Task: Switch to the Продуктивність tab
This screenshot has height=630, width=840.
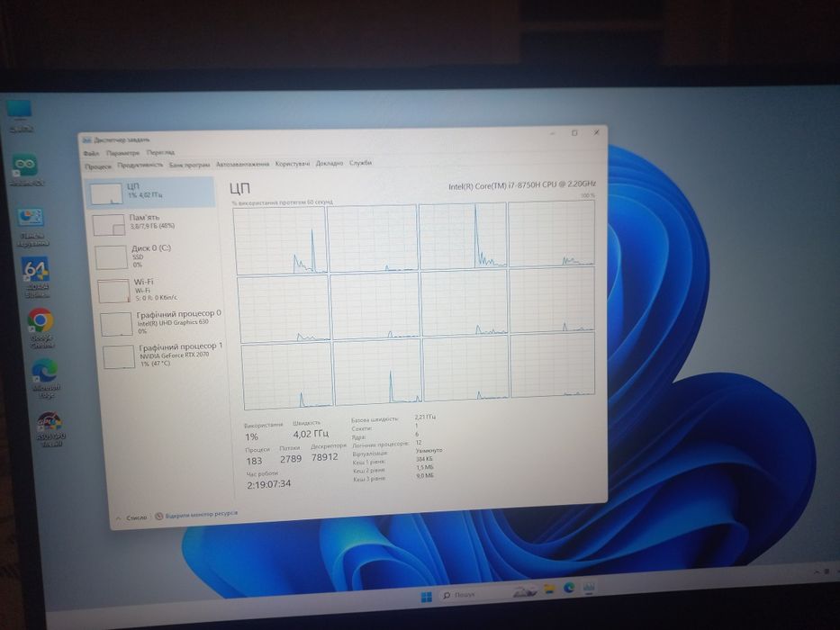Action: [x=140, y=165]
